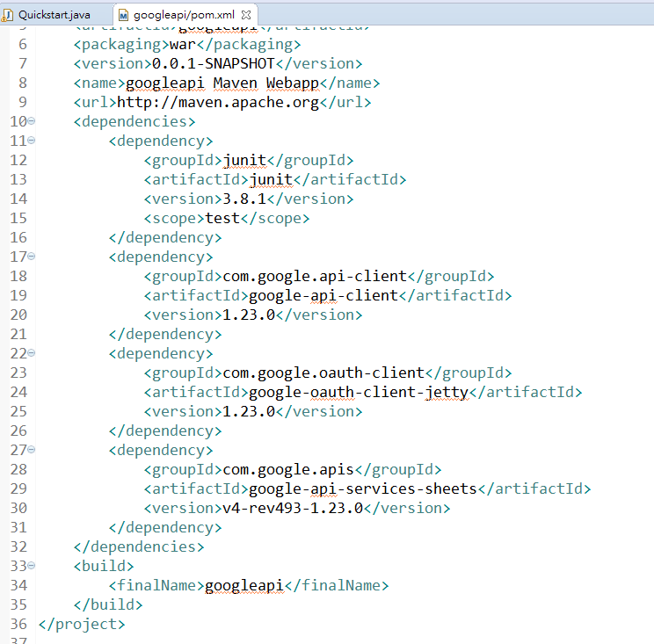Click the com.google.api-client groupId text
Screen dimensions: 654x644
click(x=315, y=277)
